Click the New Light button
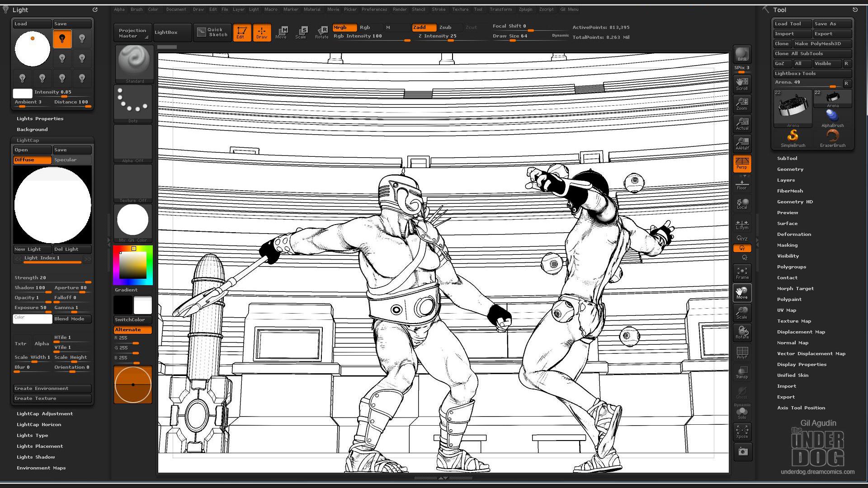The height and width of the screenshot is (488, 868). pyautogui.click(x=32, y=249)
